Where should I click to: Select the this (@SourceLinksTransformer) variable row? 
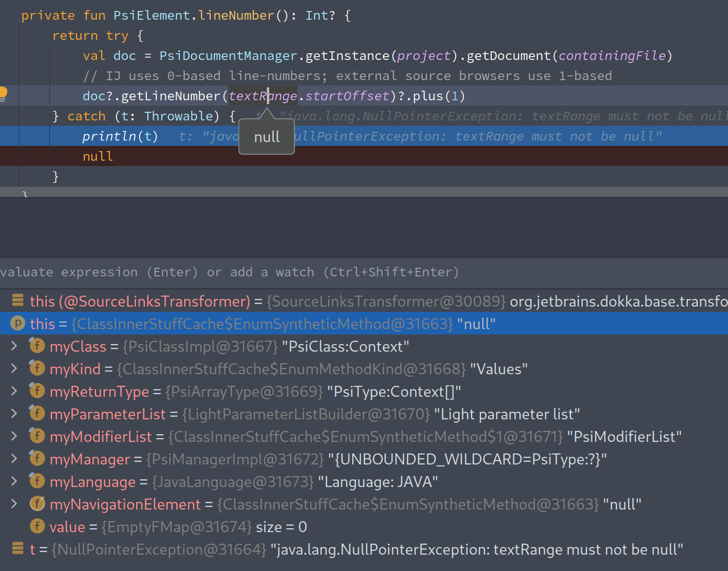[x=364, y=301]
